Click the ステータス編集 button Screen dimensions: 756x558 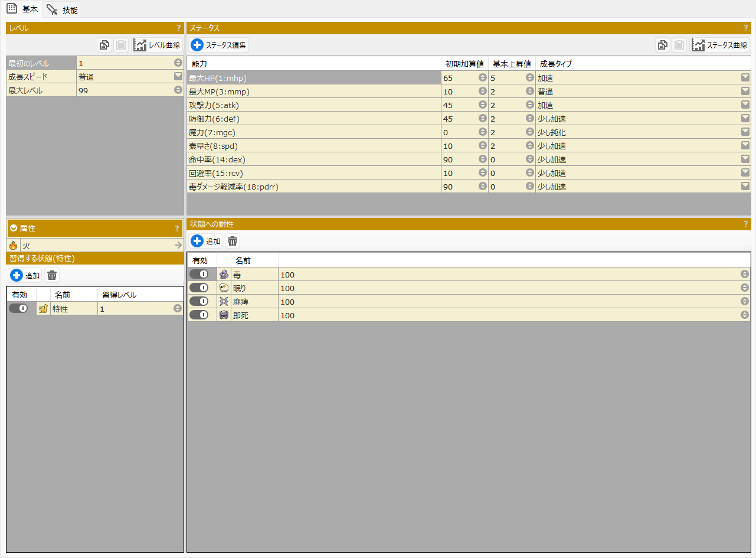[x=219, y=45]
